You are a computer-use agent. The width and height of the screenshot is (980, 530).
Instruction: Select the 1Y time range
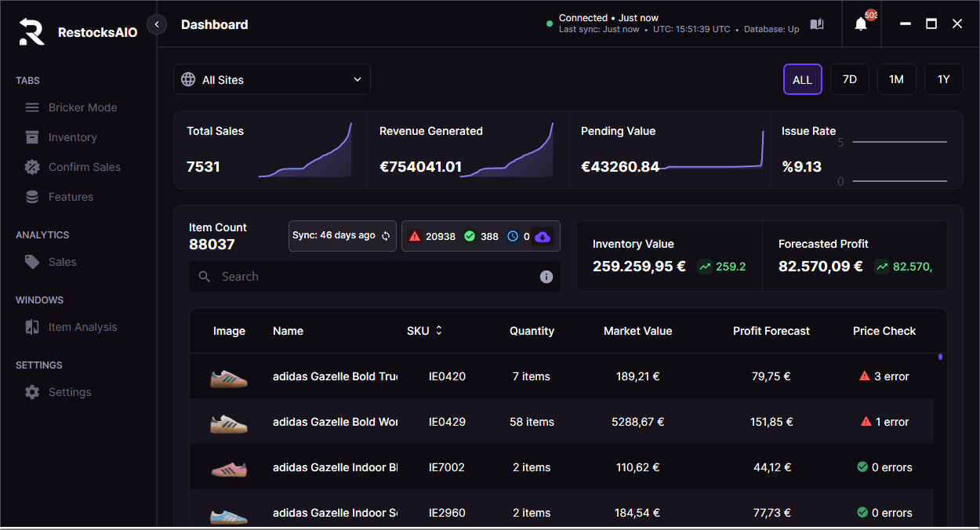(944, 79)
